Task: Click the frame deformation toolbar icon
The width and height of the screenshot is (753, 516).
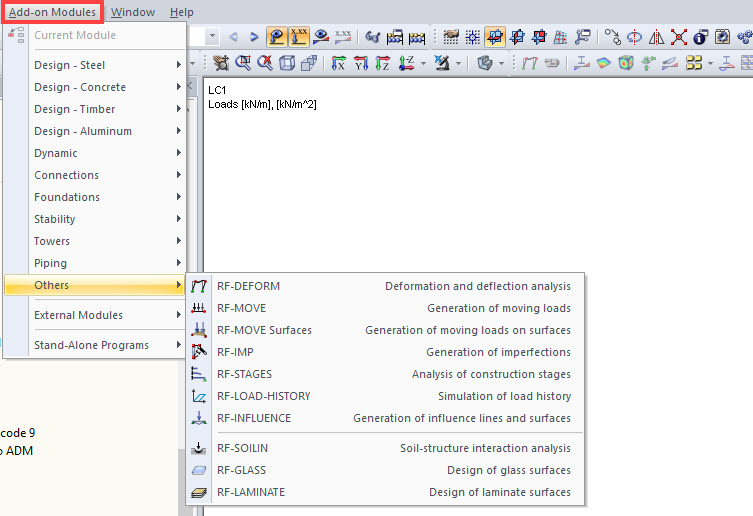Action: (x=530, y=63)
